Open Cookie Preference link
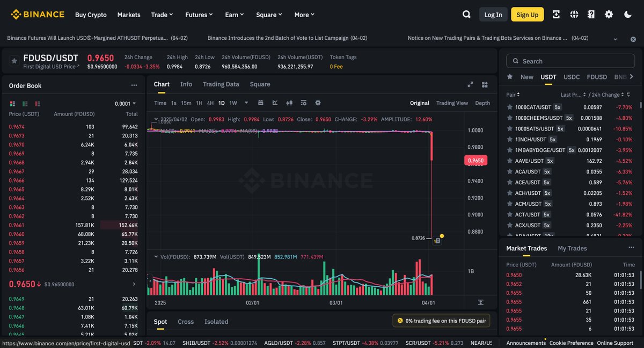This screenshot has height=348, width=644. (x=572, y=343)
